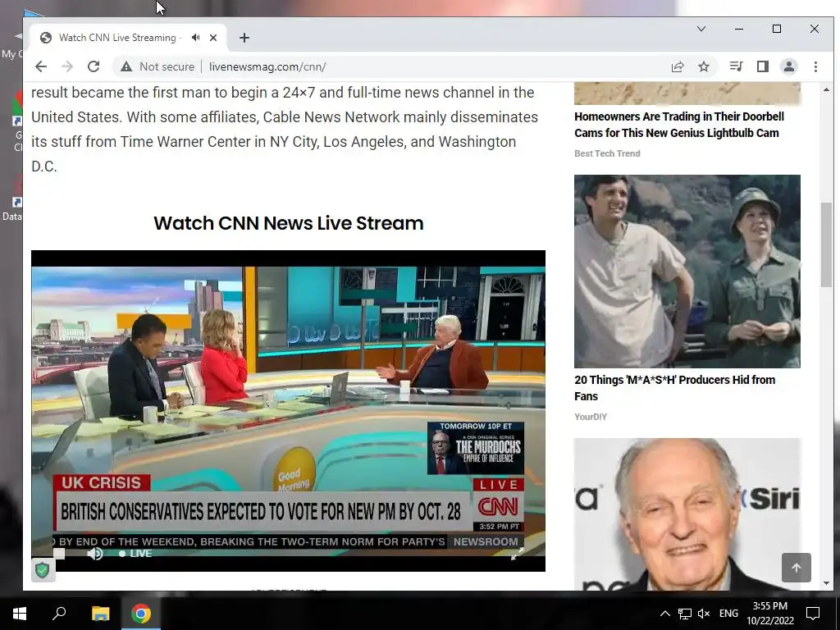Click the address bar URL livenewsmag.com/cnn/
This screenshot has width=840, height=630.
click(267, 66)
